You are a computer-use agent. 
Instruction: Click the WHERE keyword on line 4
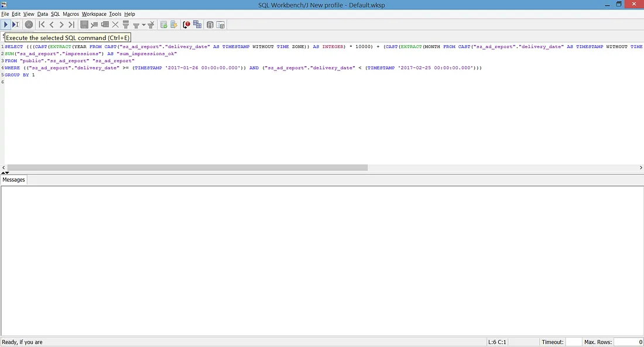coord(12,68)
